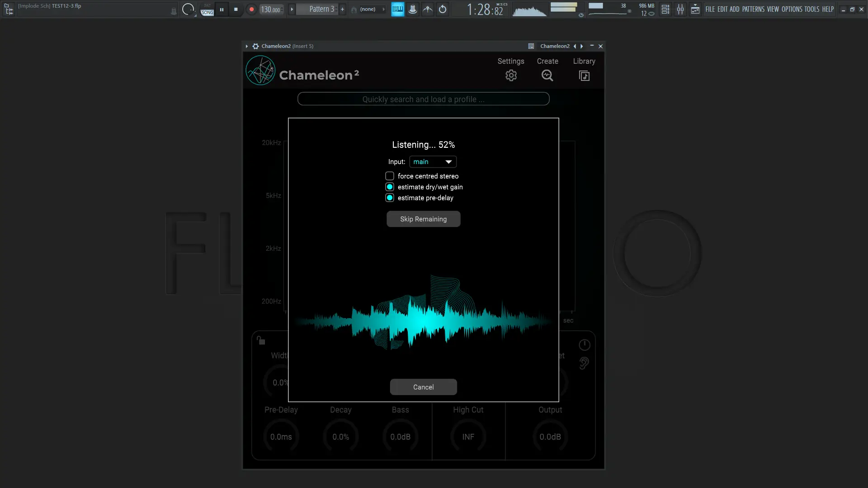Enable force centred stereo checkbox
The width and height of the screenshot is (868, 488).
point(390,176)
